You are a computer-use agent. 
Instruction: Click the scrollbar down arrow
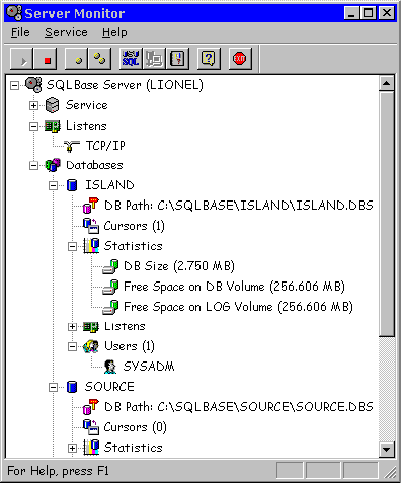coord(386,450)
